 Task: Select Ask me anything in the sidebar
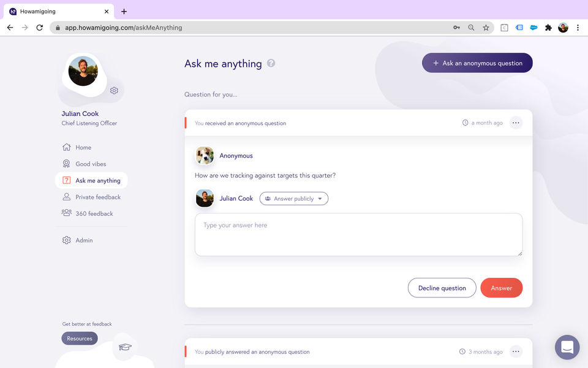click(x=91, y=180)
